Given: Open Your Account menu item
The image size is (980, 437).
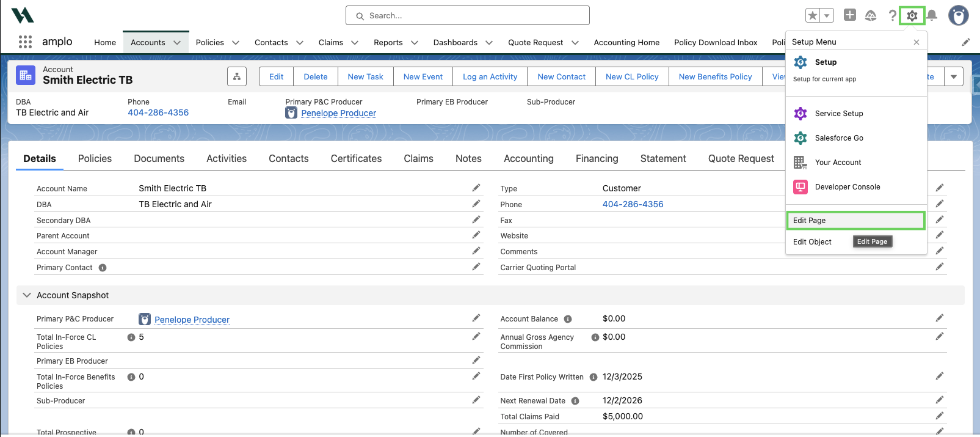Looking at the screenshot, I should pyautogui.click(x=856, y=163).
